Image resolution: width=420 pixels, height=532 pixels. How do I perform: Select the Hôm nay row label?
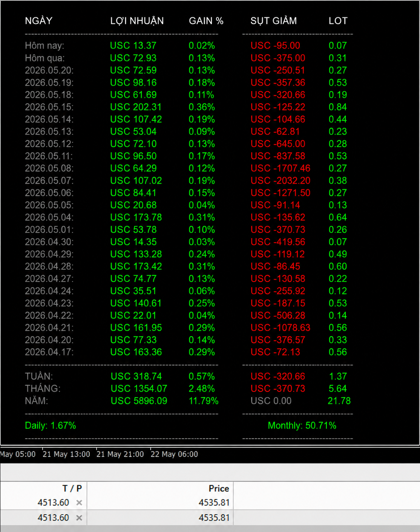point(44,46)
